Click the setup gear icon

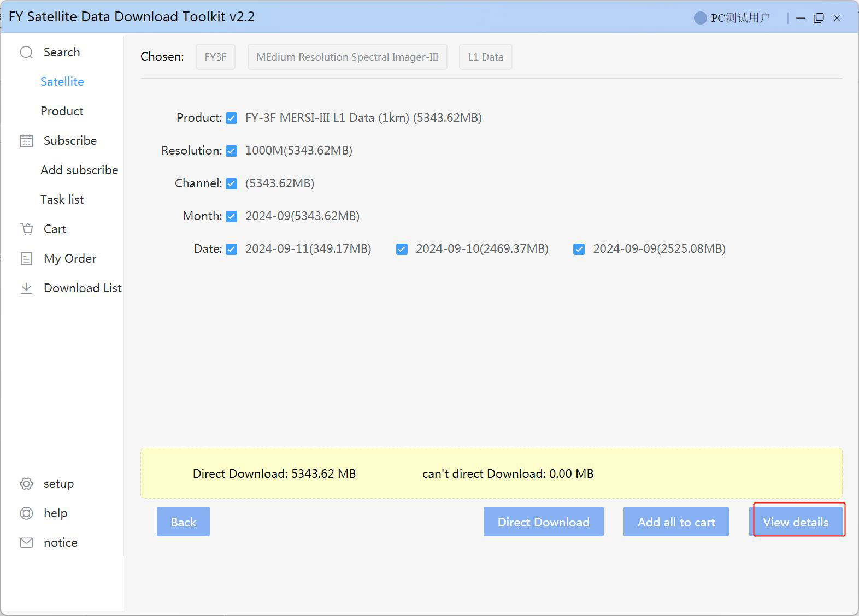pos(26,484)
